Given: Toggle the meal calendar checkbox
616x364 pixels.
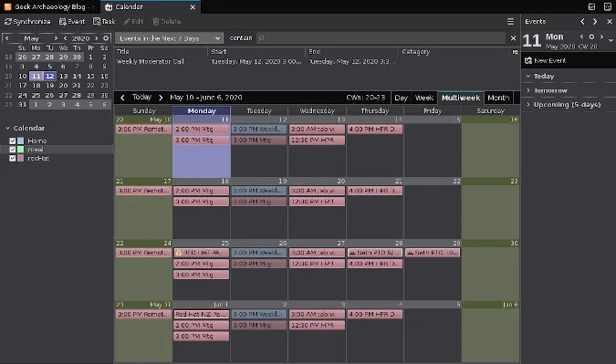Looking at the screenshot, I should point(13,150).
